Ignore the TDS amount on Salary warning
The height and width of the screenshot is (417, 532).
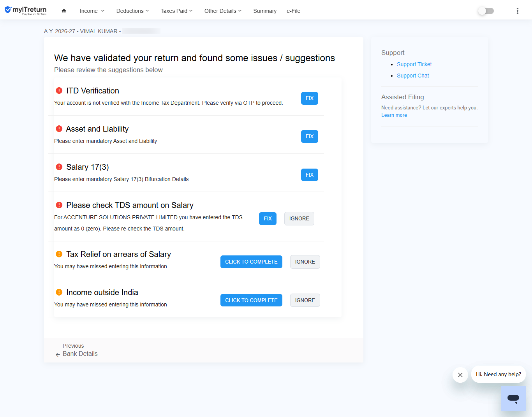click(x=299, y=218)
